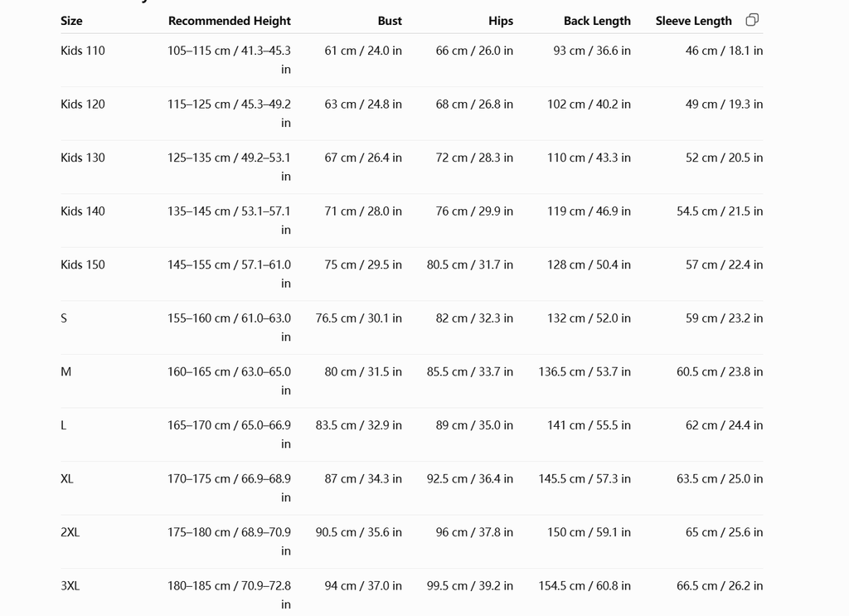Click Kids 150 hips value 80.5 cm
The width and height of the screenshot is (849, 616).
[470, 265]
